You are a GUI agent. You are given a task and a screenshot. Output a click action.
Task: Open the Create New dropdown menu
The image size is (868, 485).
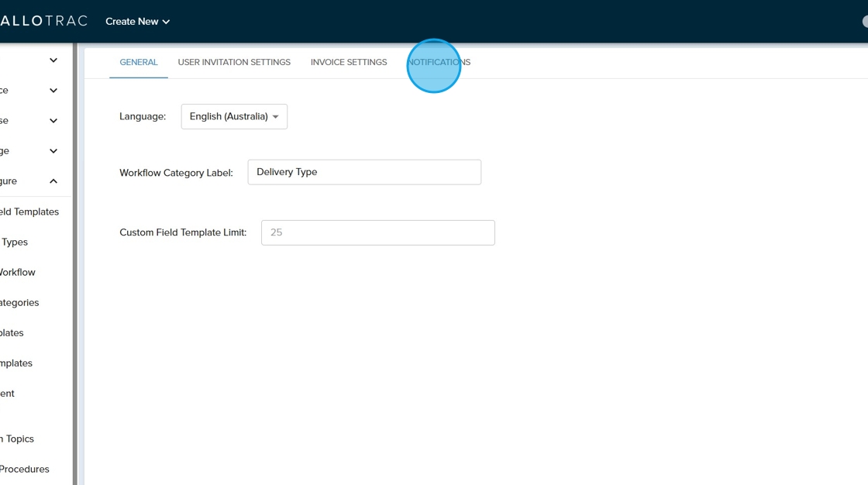point(137,22)
